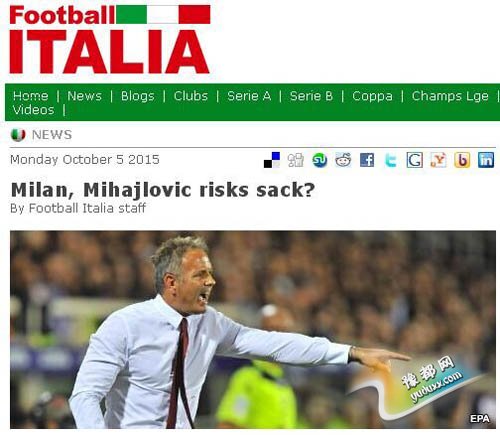The width and height of the screenshot is (500, 435).
Task: Share the article on Delicious
Action: [x=272, y=160]
